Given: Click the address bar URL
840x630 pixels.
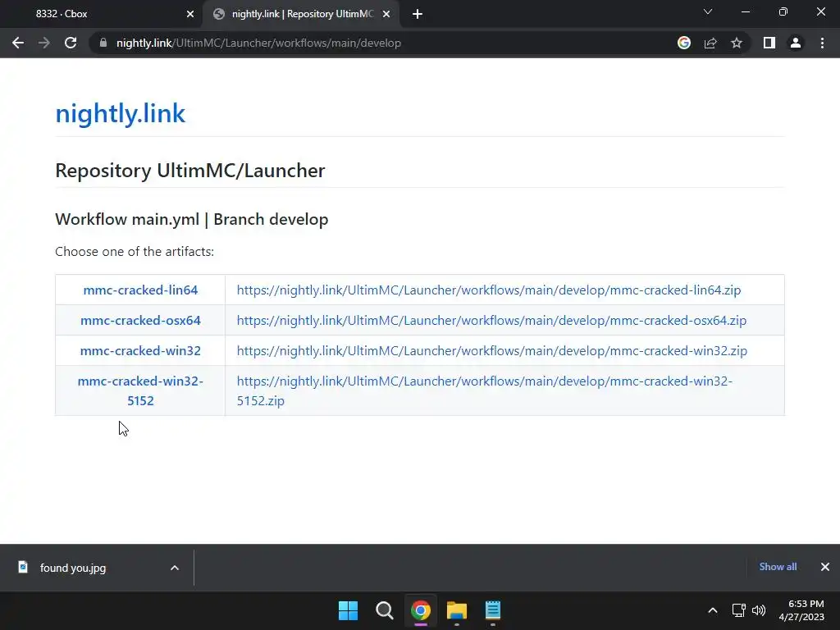Looking at the screenshot, I should click(258, 43).
